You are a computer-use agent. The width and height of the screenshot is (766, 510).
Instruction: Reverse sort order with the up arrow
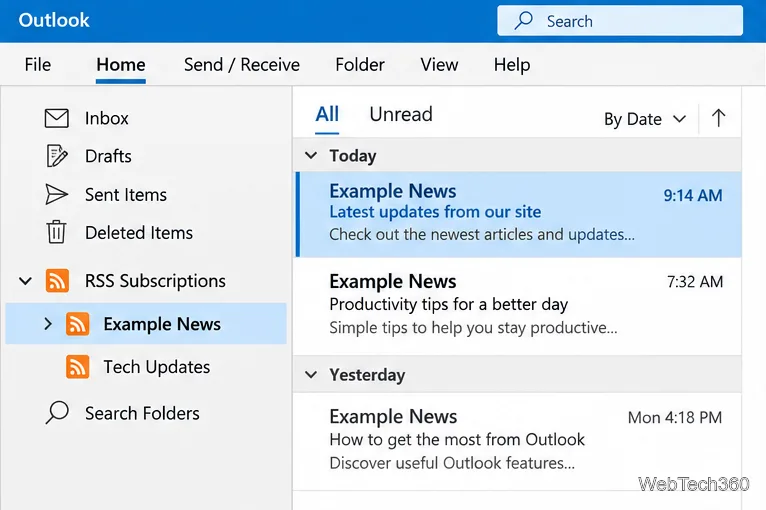tap(718, 118)
